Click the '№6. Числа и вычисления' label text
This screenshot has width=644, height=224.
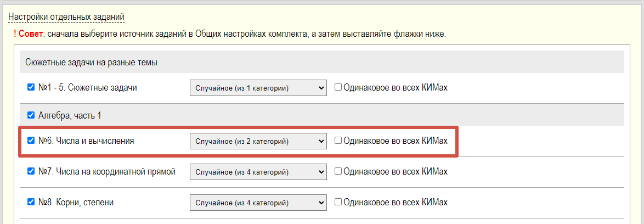(86, 141)
